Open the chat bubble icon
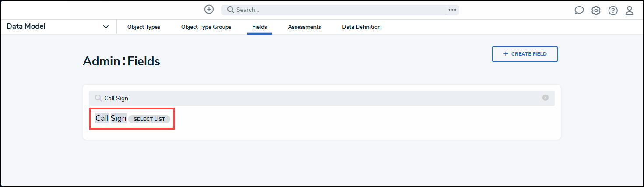644x187 pixels. (x=579, y=11)
